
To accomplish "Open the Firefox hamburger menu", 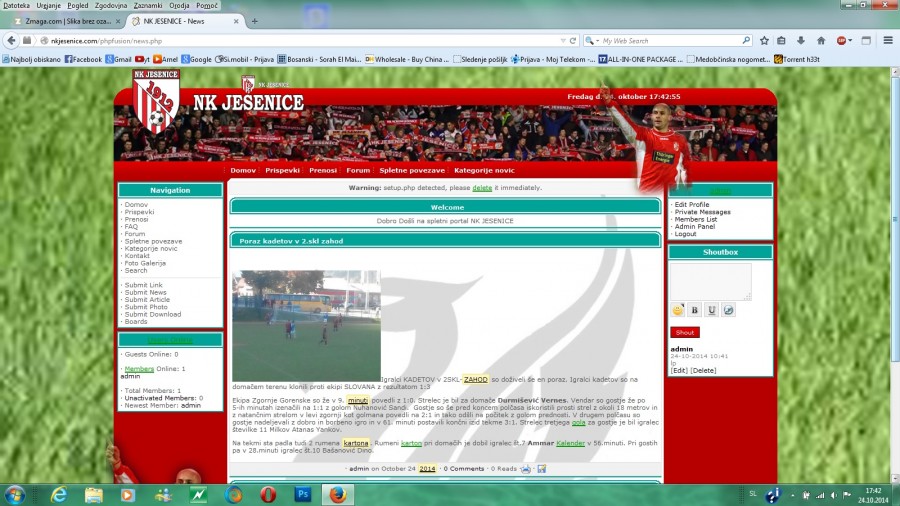I will [x=888, y=41].
